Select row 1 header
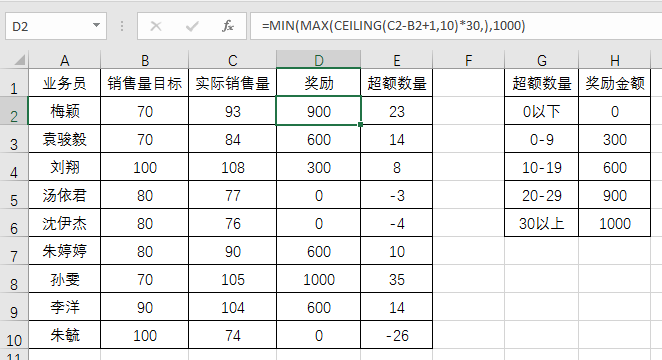This screenshot has height=360, width=662. pyautogui.click(x=14, y=83)
